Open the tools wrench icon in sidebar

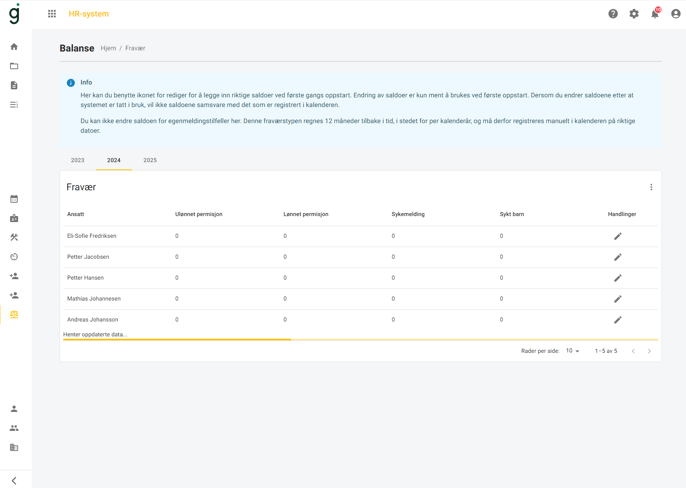[x=14, y=237]
